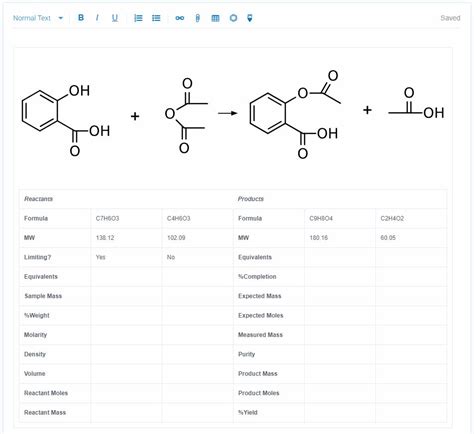Toggle italic formatting
This screenshot has height=434, width=474.
point(97,18)
